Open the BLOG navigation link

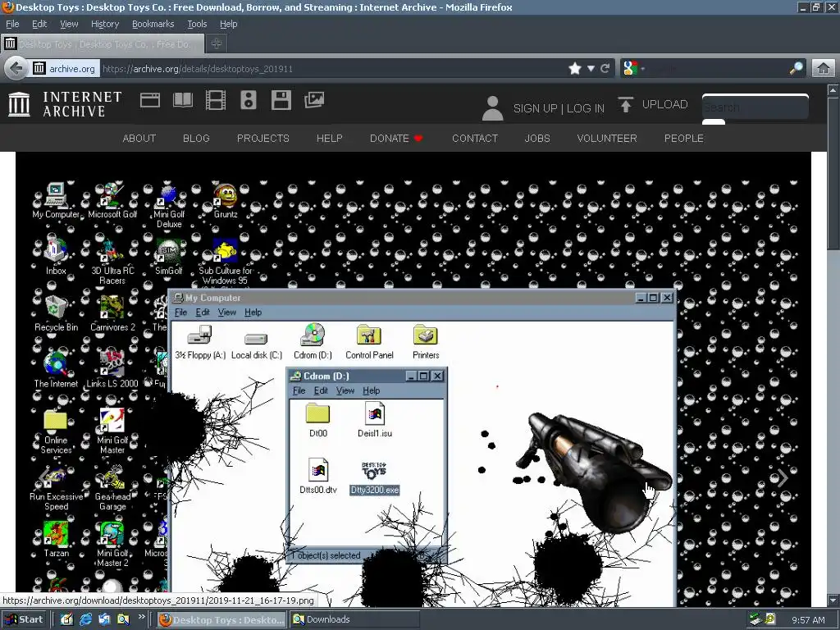tap(196, 138)
